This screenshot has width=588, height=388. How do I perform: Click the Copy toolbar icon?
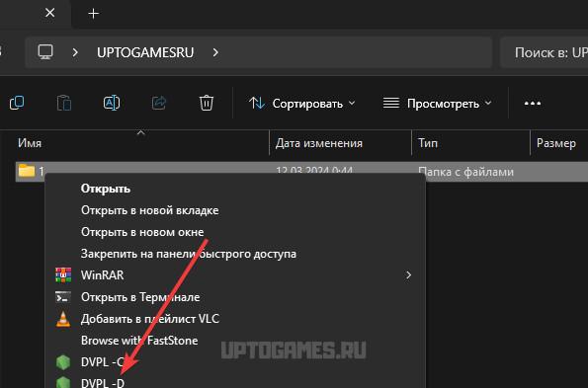[17, 103]
